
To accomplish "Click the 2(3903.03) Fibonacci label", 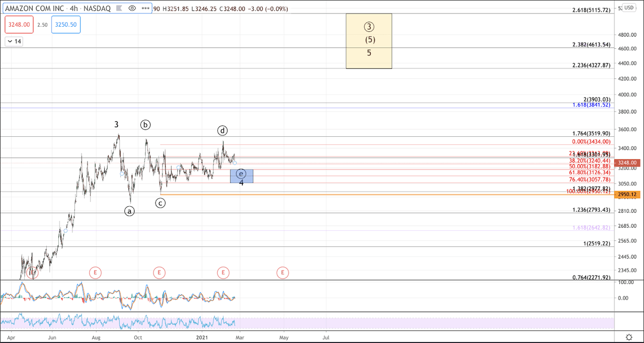I will tap(596, 100).
